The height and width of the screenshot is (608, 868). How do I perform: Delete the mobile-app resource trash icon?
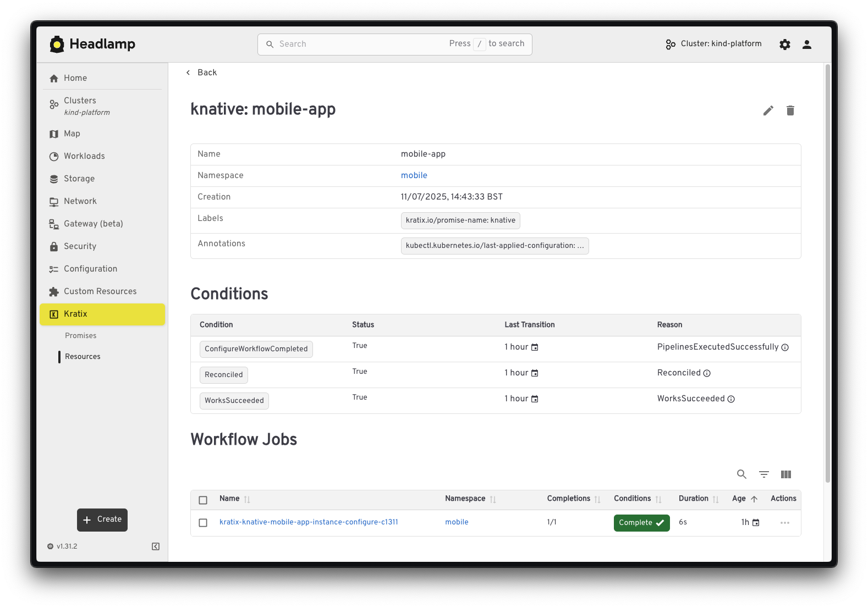click(790, 110)
